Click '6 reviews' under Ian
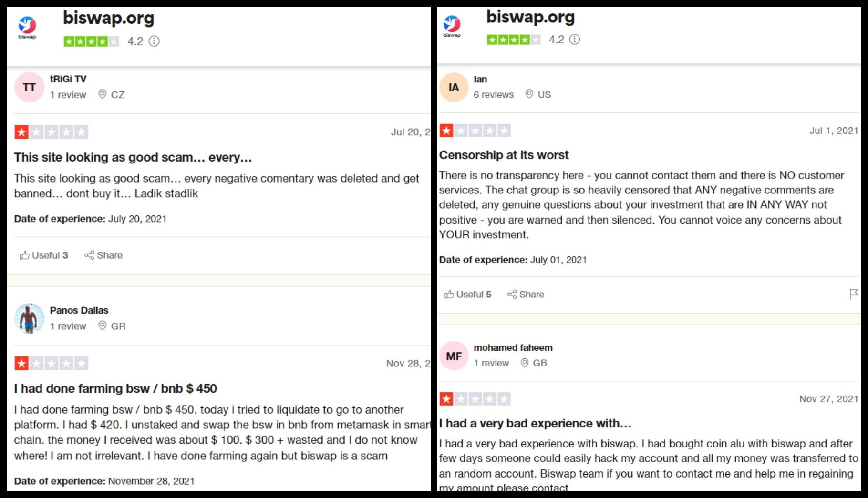 point(494,94)
